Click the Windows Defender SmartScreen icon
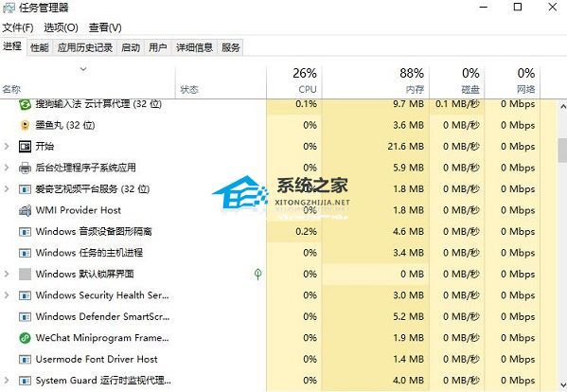 click(25, 317)
